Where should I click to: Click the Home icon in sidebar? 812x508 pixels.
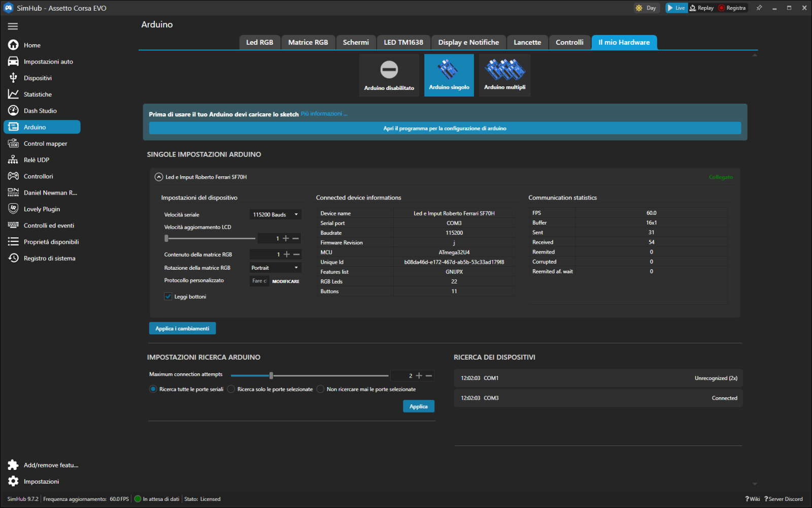point(13,45)
